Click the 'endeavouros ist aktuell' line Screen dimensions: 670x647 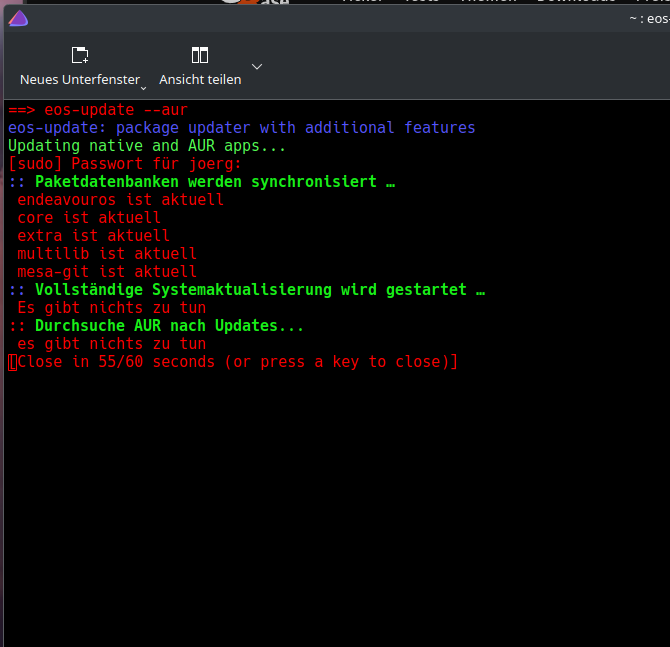pyautogui.click(x=120, y=200)
